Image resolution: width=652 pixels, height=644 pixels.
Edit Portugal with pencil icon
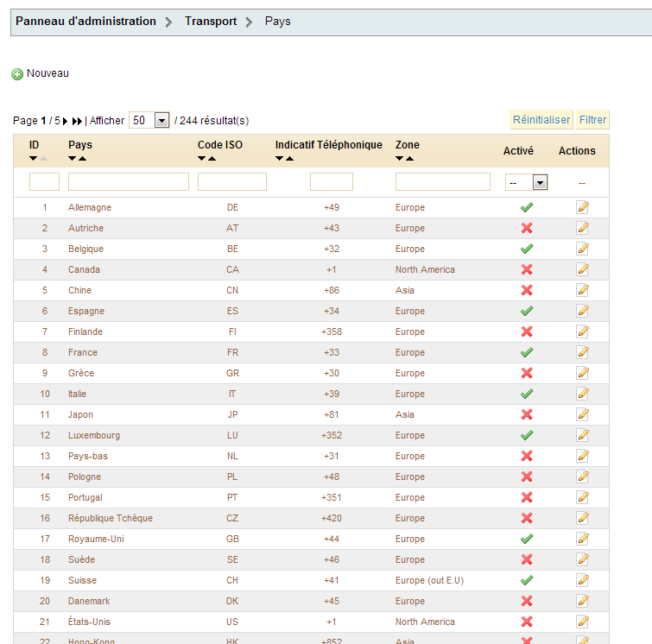pyautogui.click(x=583, y=497)
